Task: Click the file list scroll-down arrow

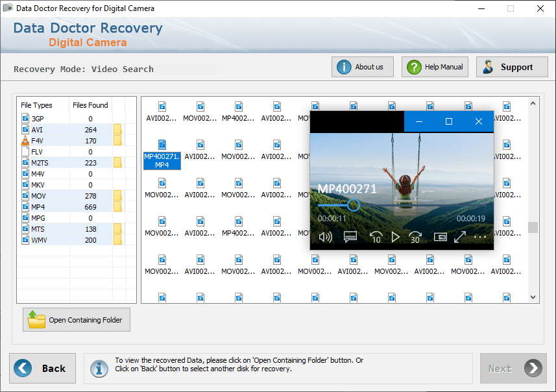Action: point(533,297)
